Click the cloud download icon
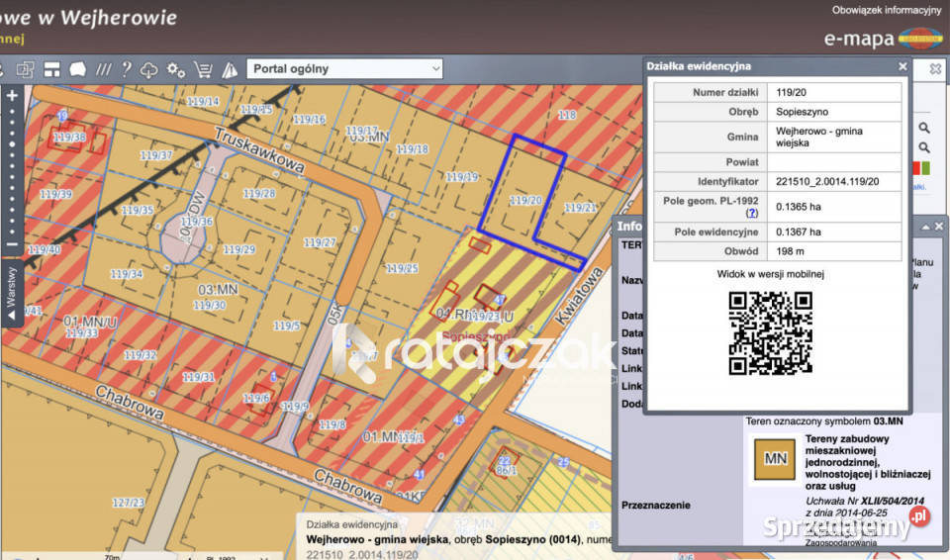The width and height of the screenshot is (950, 560). pyautogui.click(x=149, y=69)
